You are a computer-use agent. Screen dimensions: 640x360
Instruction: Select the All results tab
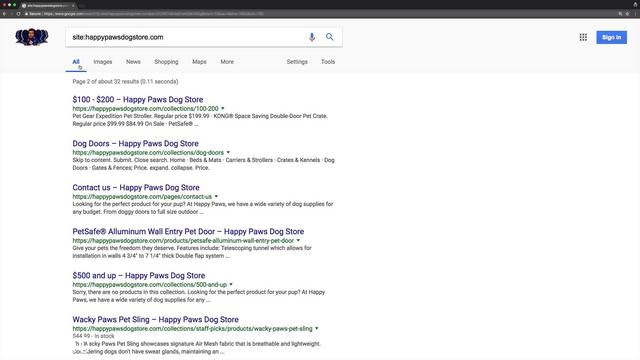(76, 62)
